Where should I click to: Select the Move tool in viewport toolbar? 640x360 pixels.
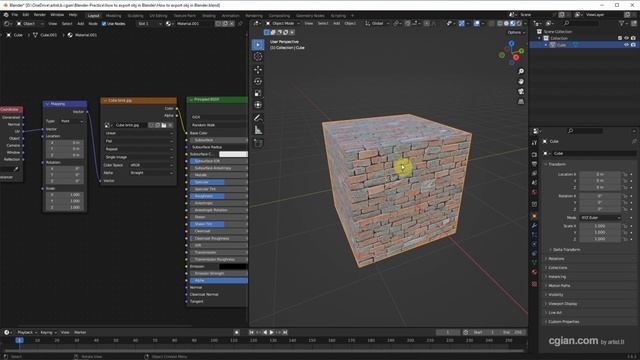tap(258, 69)
